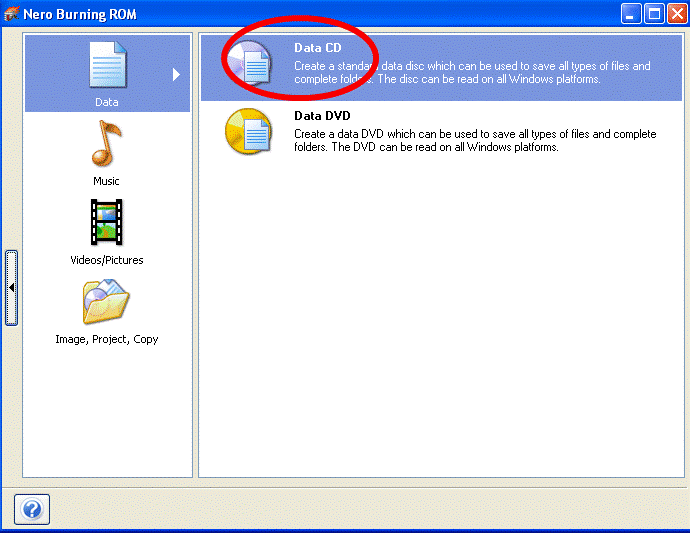The image size is (690, 533).
Task: Select the Data label in sidebar
Action: (106, 102)
